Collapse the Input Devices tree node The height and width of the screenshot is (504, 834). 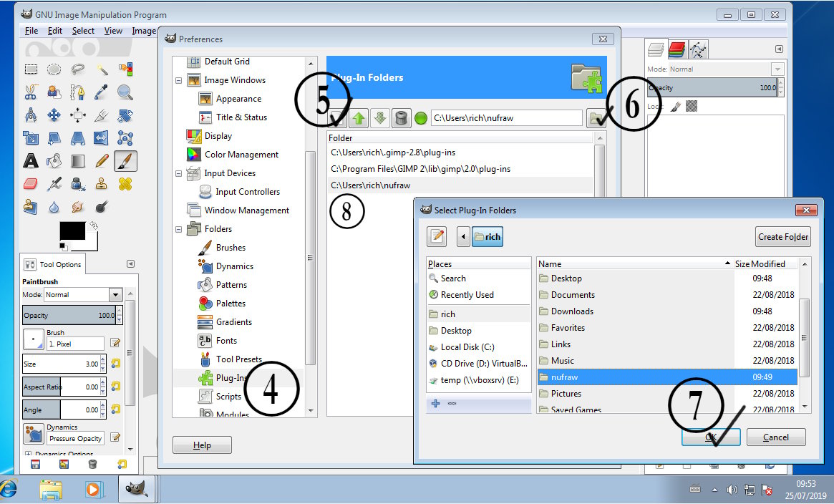pyautogui.click(x=179, y=173)
